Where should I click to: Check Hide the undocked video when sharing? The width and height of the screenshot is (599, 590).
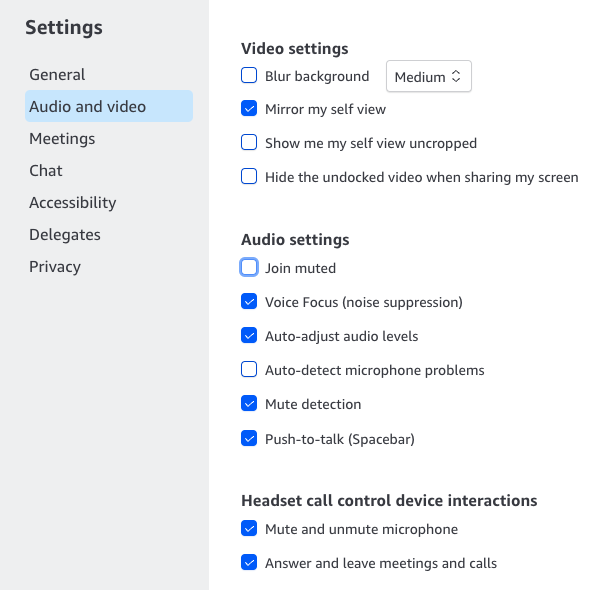(249, 176)
